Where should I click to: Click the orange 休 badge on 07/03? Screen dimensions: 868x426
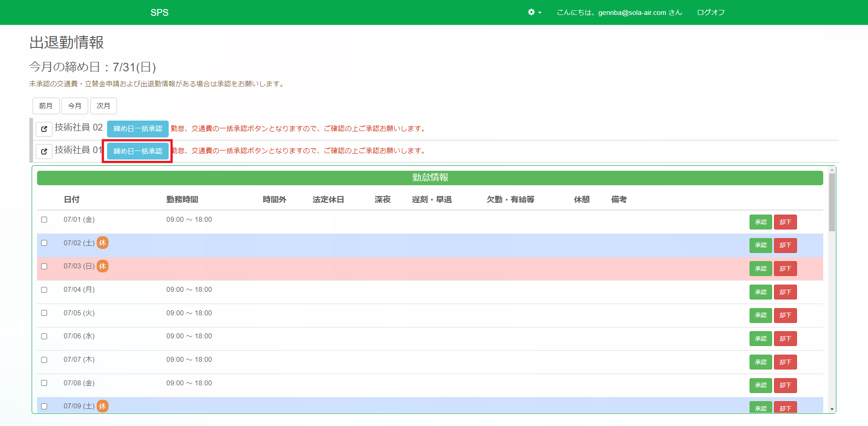click(x=103, y=266)
